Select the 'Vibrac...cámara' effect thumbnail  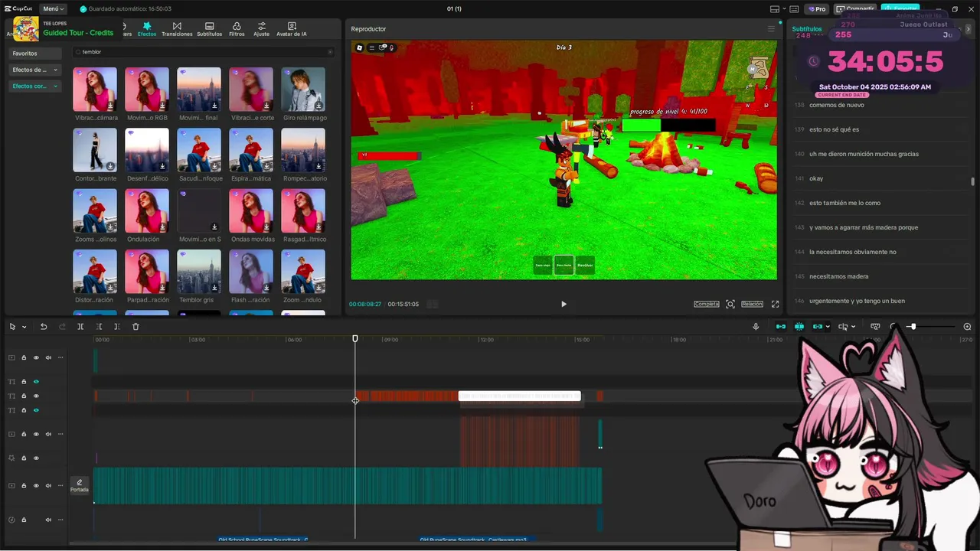(95, 90)
